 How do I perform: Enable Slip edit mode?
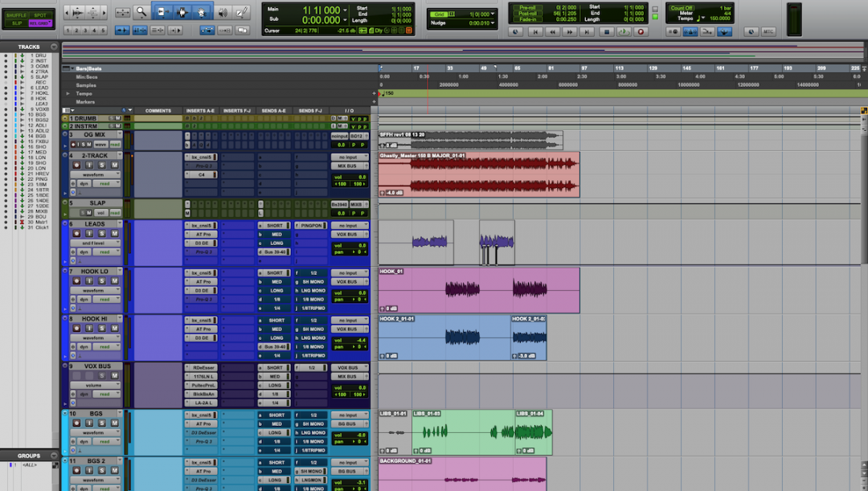16,23
